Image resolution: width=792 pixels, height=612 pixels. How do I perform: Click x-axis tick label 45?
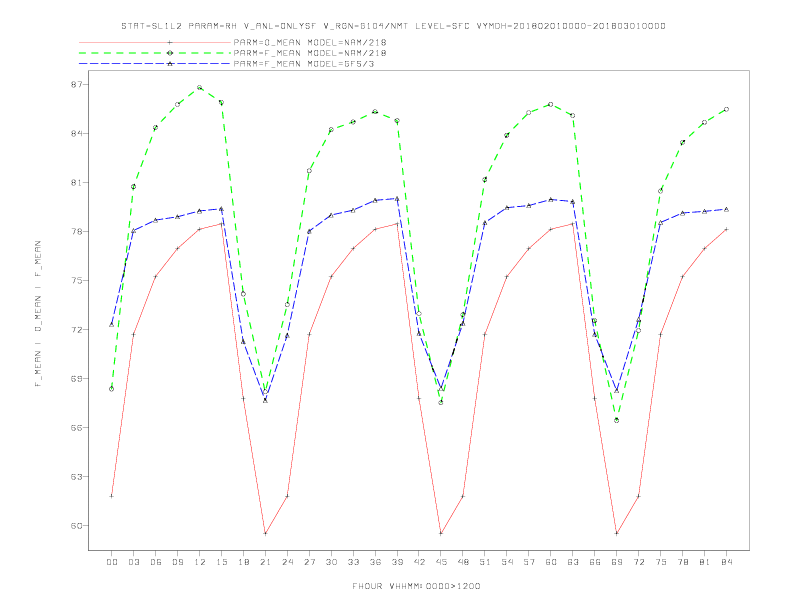click(441, 562)
